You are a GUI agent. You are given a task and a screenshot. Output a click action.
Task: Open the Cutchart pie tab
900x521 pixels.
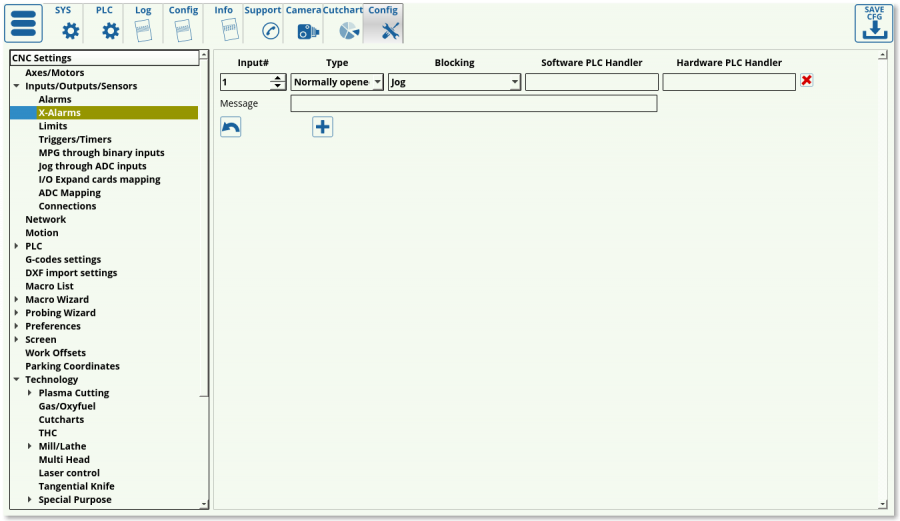tap(343, 24)
